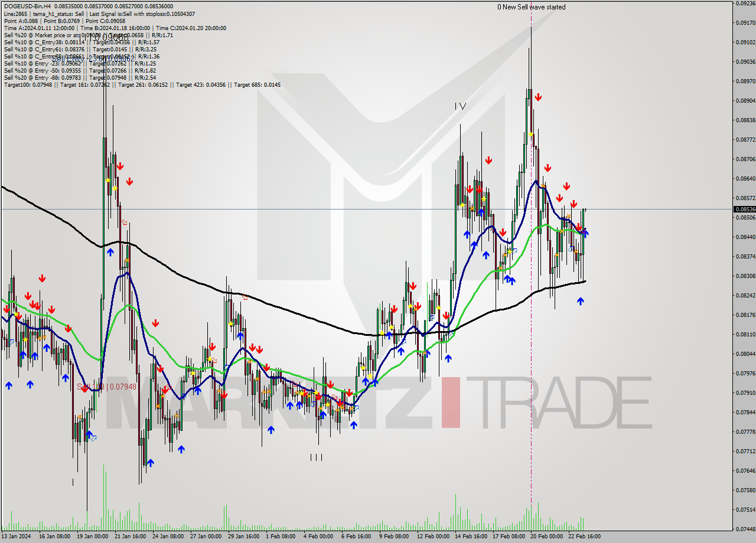Click the 0.07448 price axis label

(x=744, y=529)
